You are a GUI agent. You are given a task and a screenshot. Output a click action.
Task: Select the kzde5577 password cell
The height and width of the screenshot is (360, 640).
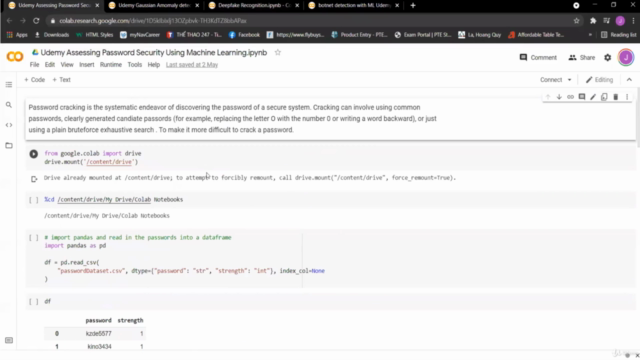98,334
